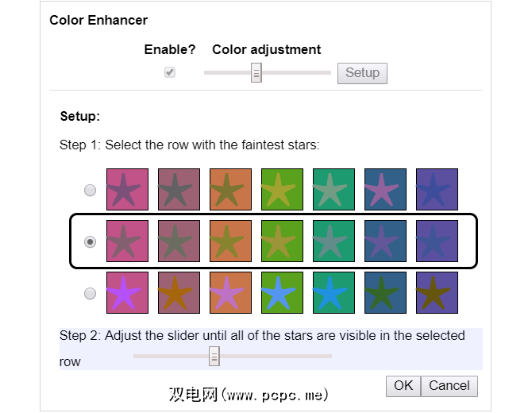Click the mauve star swatch in middle row

tap(179, 241)
